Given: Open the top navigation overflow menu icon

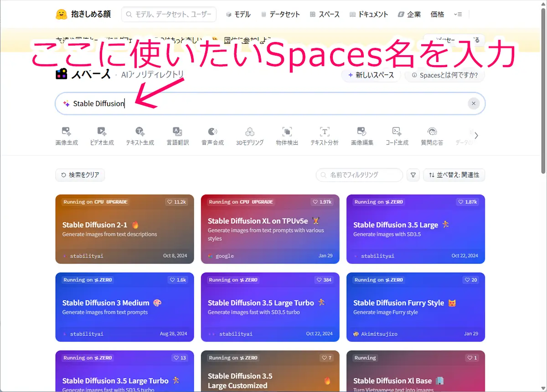Looking at the screenshot, I should [x=458, y=15].
